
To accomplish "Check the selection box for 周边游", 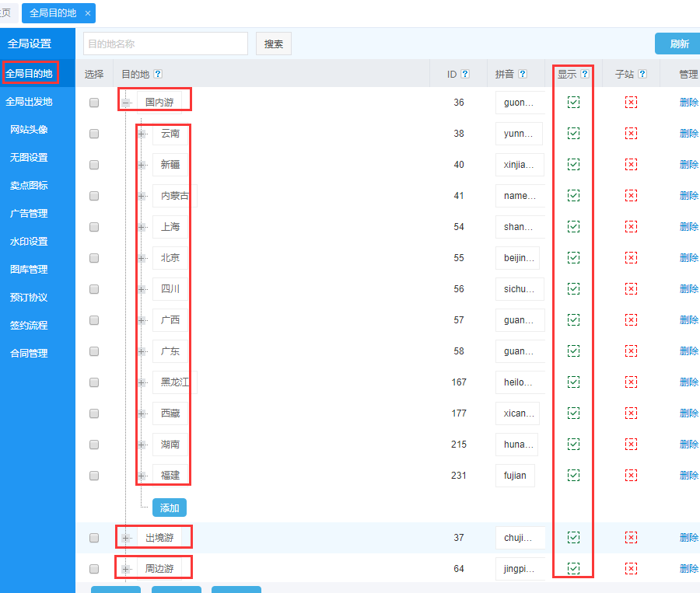I will tap(94, 569).
